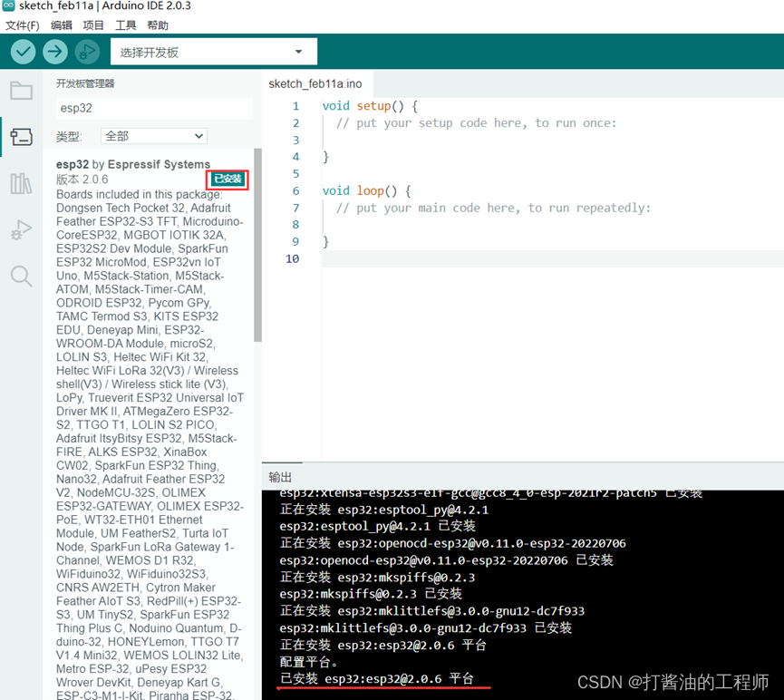This screenshot has height=700, width=784.
Task: Open the 项目 menu
Action: pyautogui.click(x=92, y=24)
